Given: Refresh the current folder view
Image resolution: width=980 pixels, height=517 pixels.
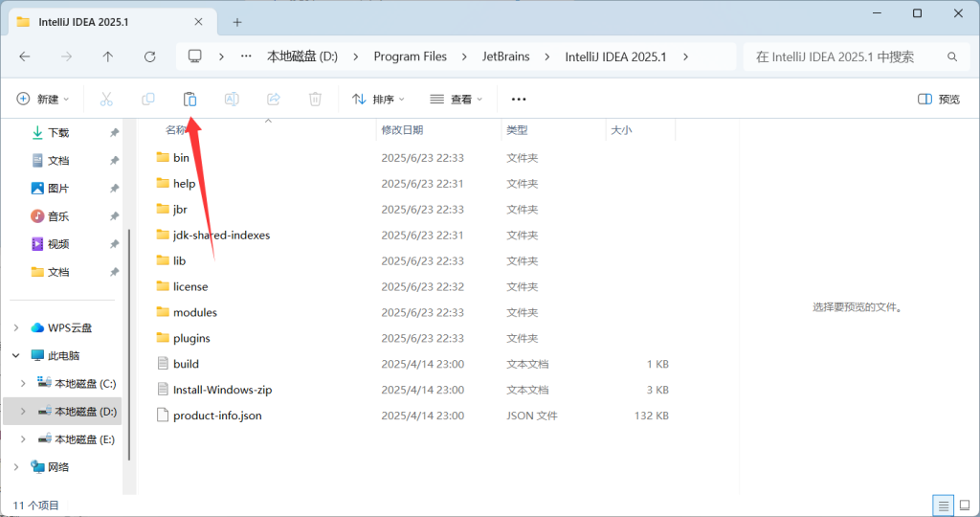Looking at the screenshot, I should coord(149,56).
